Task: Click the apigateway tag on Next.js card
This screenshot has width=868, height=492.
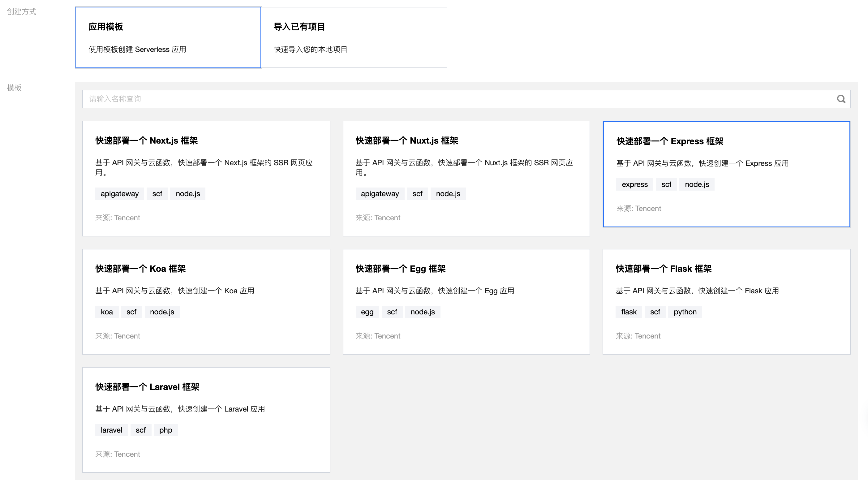Action: [x=120, y=194]
